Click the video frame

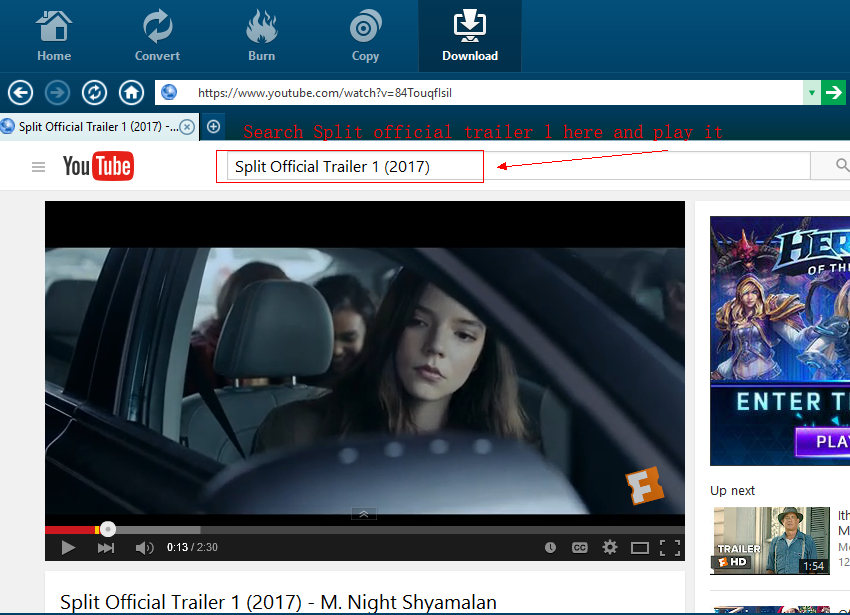point(365,380)
